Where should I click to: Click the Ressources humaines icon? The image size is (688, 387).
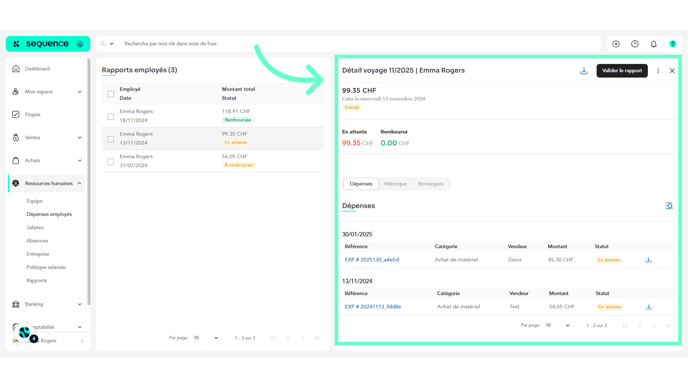16,183
